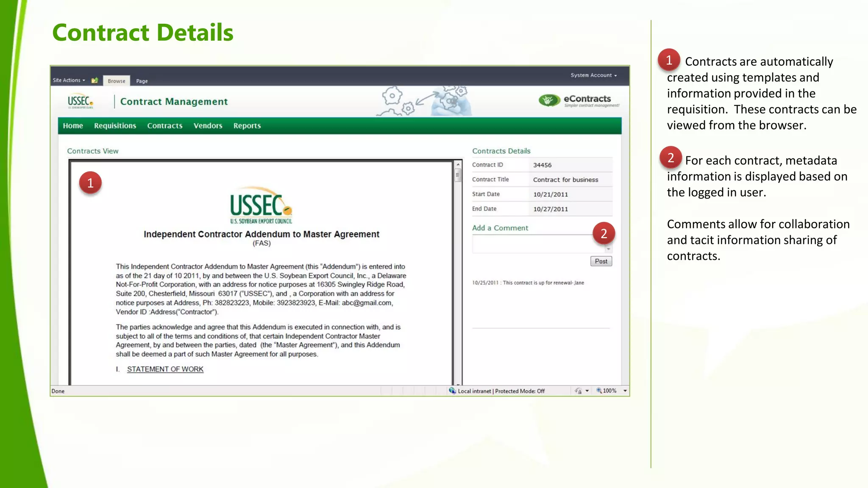Click the eContracts logo icon

549,100
